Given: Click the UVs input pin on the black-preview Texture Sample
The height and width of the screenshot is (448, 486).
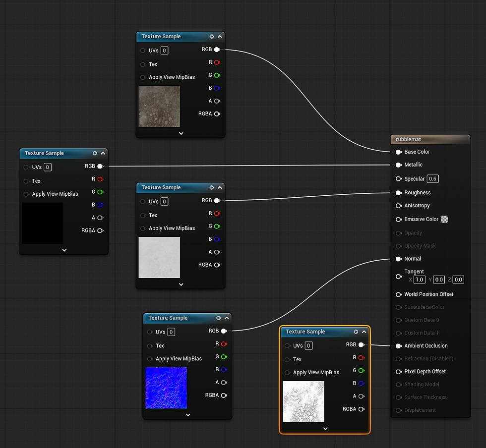Looking at the screenshot, I should [x=26, y=167].
